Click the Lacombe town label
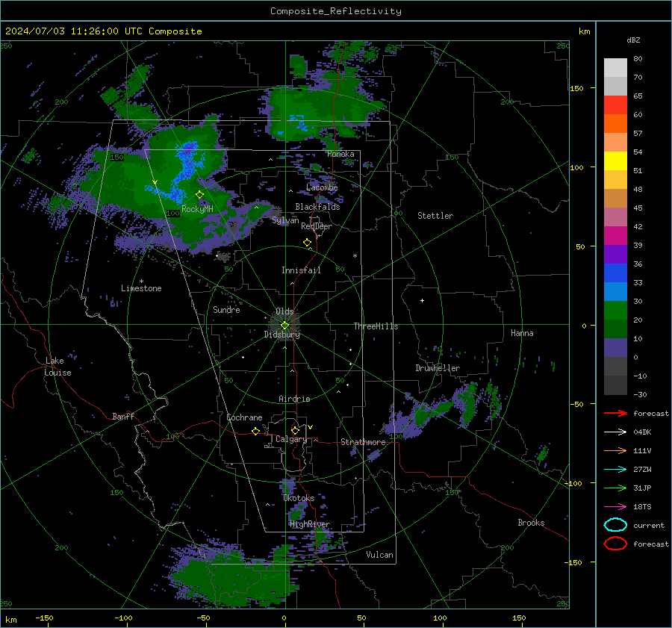Viewport: 672px width, 628px height. click(x=322, y=187)
